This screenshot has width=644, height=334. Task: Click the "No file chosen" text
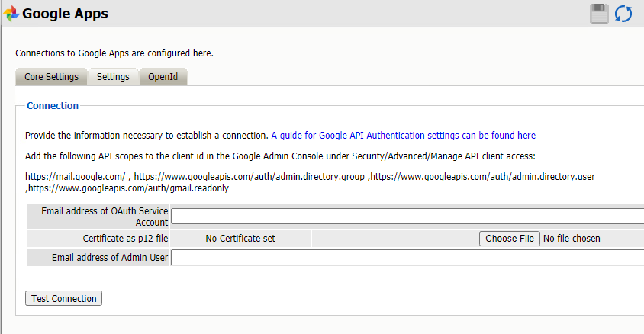click(572, 239)
